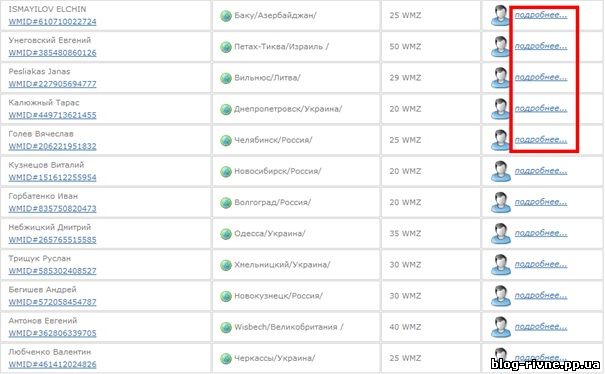Open WMID link under Горбатенко Иван

pyautogui.click(x=52, y=208)
